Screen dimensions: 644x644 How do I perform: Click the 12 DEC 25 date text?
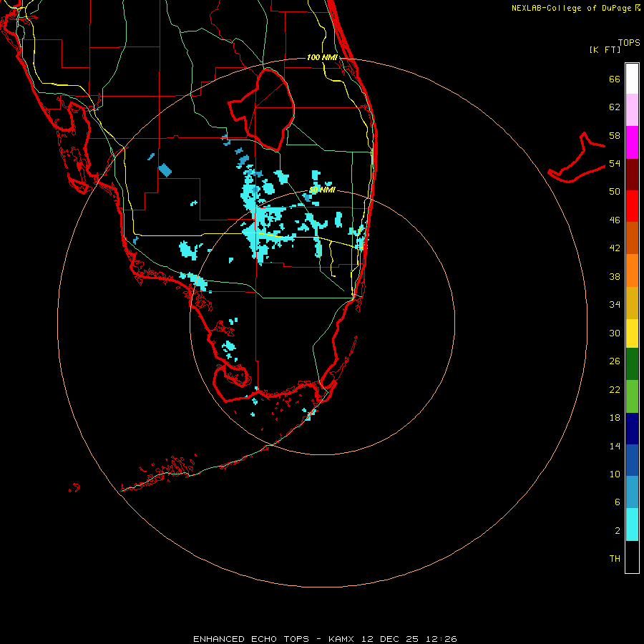390,639
